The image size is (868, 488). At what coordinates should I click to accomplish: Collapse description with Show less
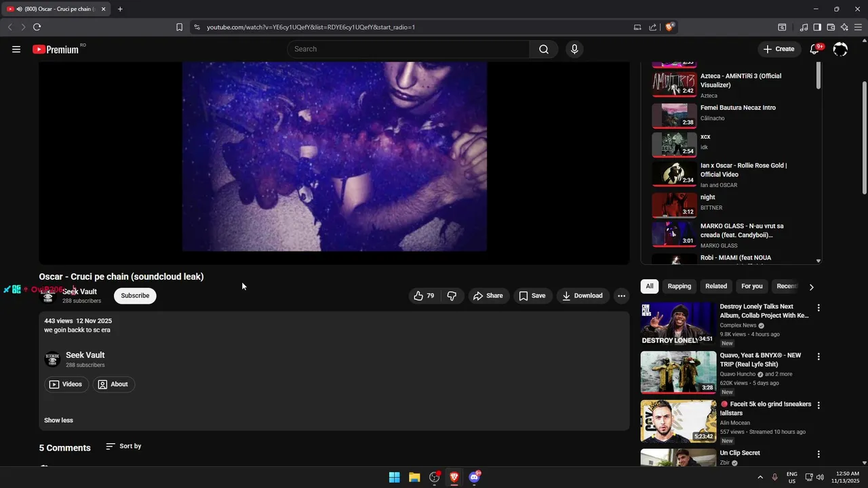pos(58,420)
